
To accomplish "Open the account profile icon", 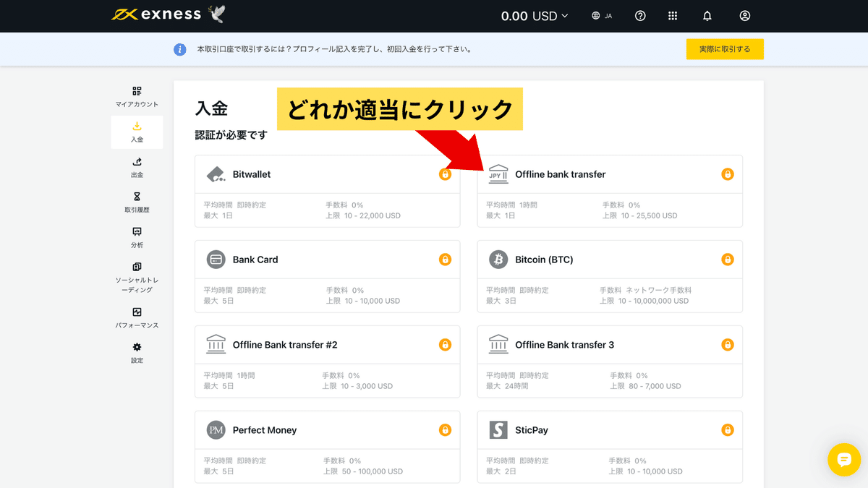I will click(x=744, y=15).
